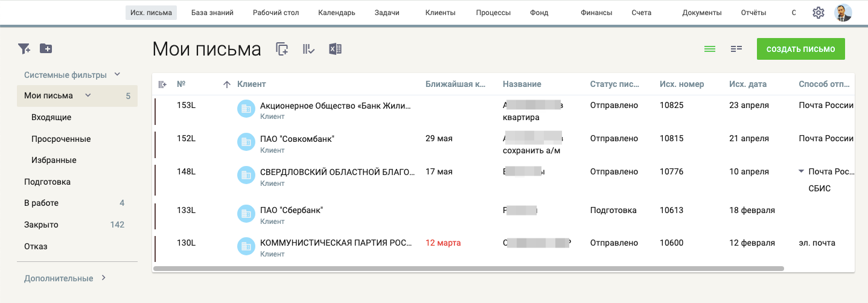The image size is (868, 303).
Task: Click the add column icon in table header
Action: point(162,85)
